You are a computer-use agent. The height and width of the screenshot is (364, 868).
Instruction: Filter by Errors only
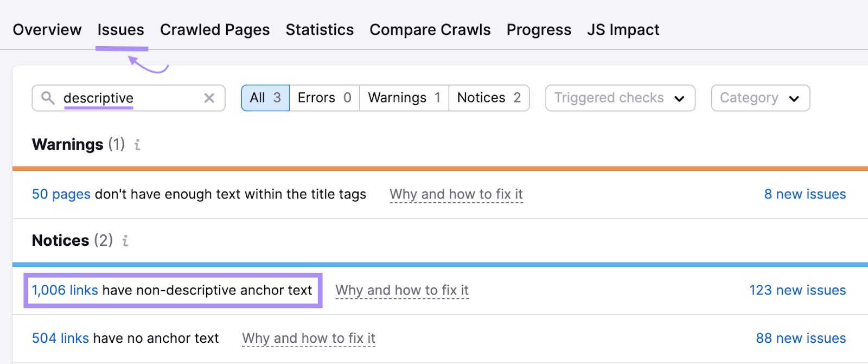324,98
